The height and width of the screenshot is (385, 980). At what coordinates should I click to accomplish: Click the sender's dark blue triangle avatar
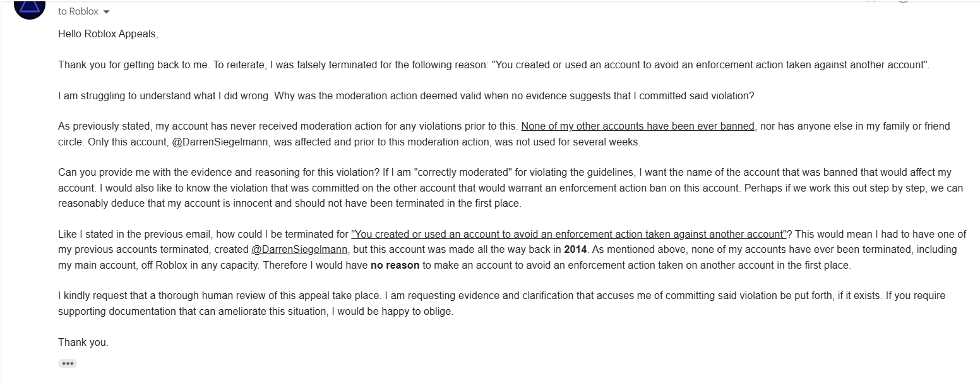[29, 6]
